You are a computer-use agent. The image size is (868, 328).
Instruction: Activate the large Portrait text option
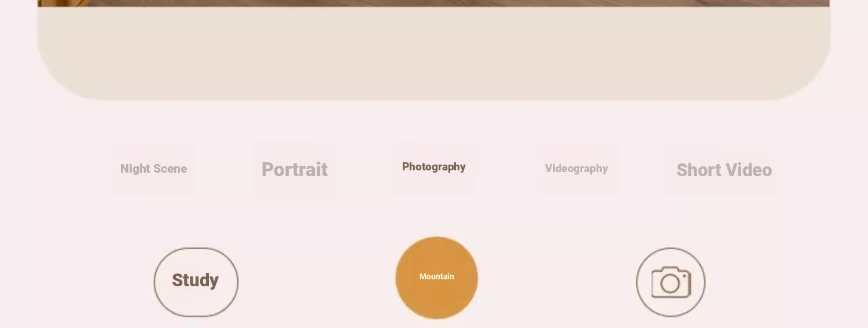[x=295, y=169]
